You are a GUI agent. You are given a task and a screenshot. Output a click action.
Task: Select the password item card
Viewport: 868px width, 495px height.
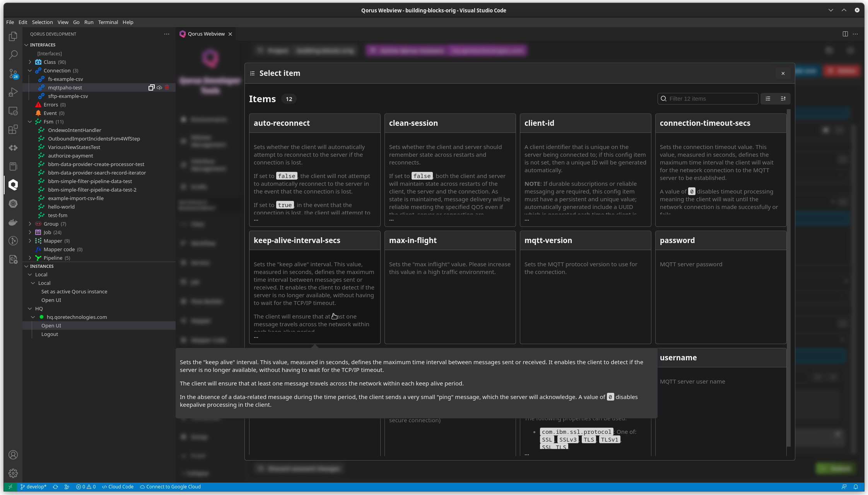pyautogui.click(x=721, y=287)
